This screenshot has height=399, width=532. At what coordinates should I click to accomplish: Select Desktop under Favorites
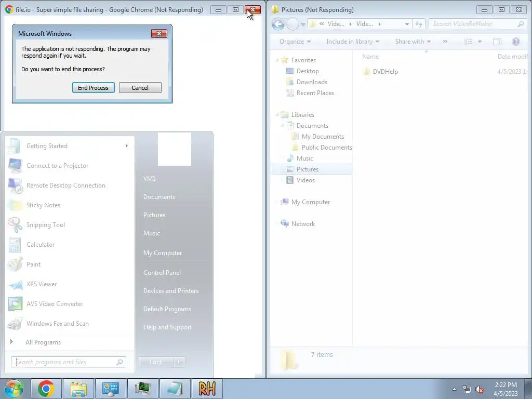click(x=308, y=71)
